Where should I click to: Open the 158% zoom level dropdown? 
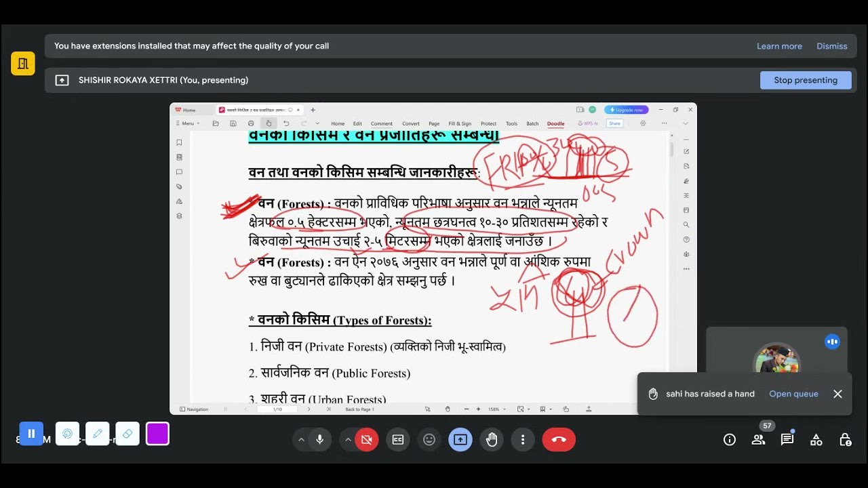tap(496, 409)
